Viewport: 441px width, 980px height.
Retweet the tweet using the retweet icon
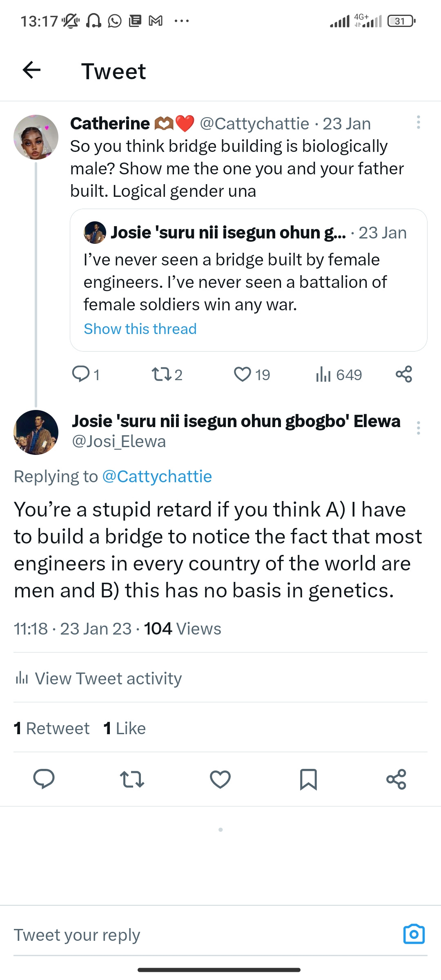click(132, 779)
